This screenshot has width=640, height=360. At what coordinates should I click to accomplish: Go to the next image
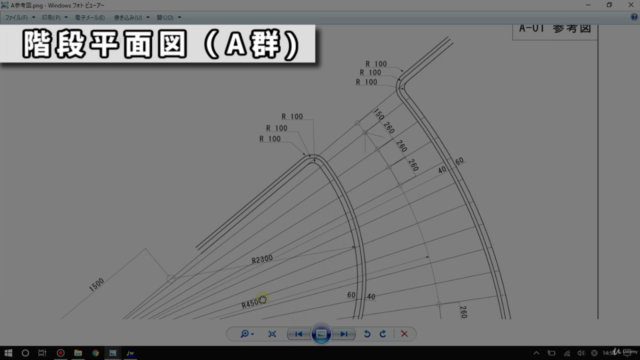tap(344, 334)
